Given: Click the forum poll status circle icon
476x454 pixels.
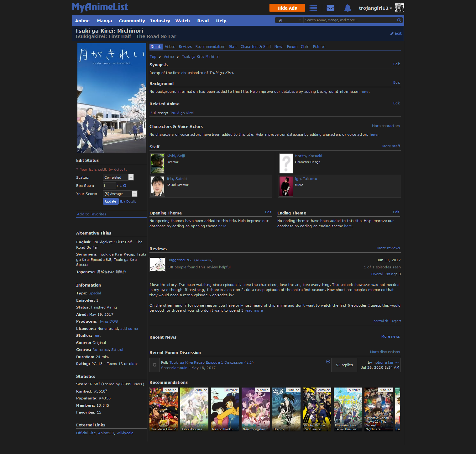Looking at the screenshot, I should coord(154,365).
